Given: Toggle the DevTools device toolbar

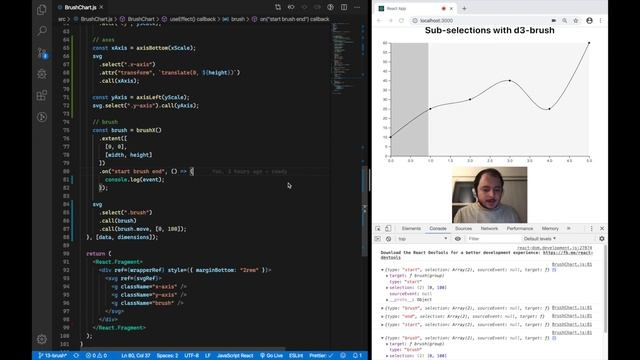Looking at the screenshot, I should 388,229.
